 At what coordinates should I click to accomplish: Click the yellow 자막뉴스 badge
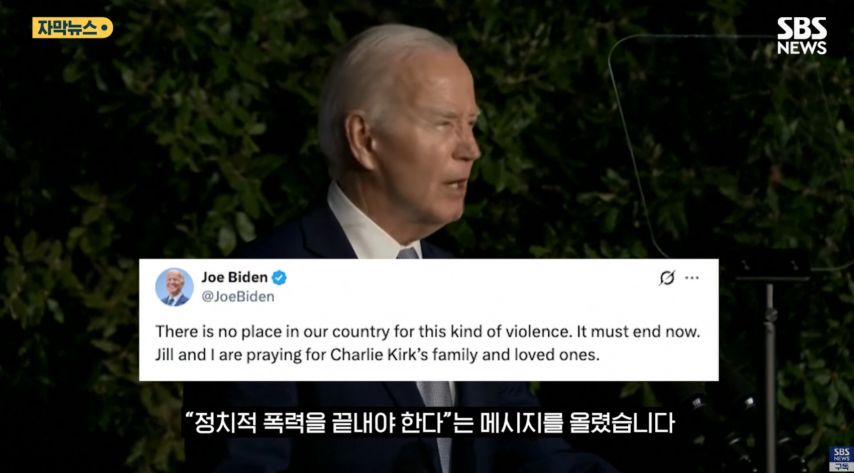coord(72,28)
